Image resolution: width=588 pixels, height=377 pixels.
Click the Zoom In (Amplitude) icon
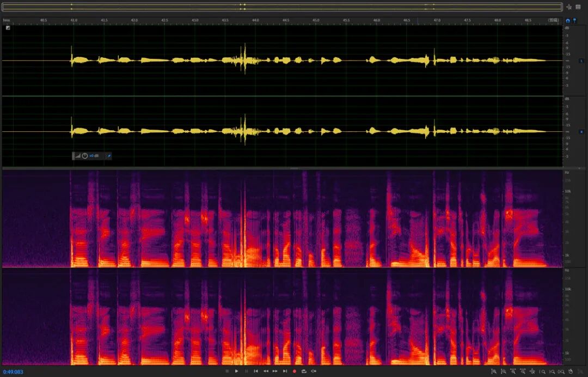click(x=494, y=372)
